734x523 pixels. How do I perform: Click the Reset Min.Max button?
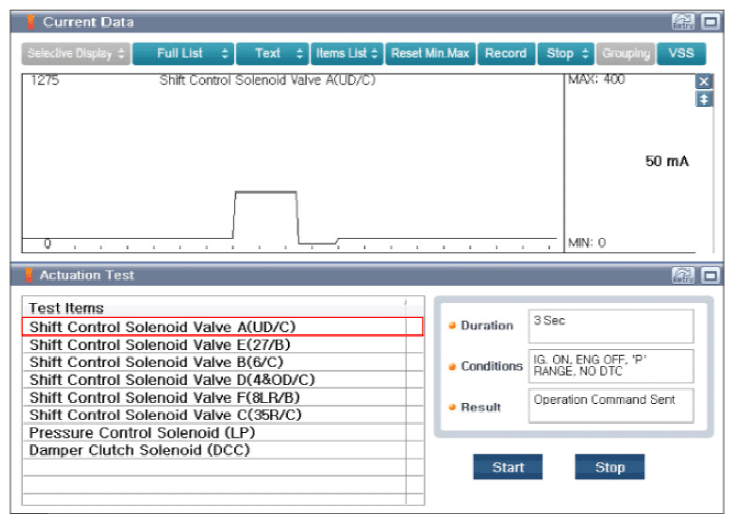coord(430,53)
